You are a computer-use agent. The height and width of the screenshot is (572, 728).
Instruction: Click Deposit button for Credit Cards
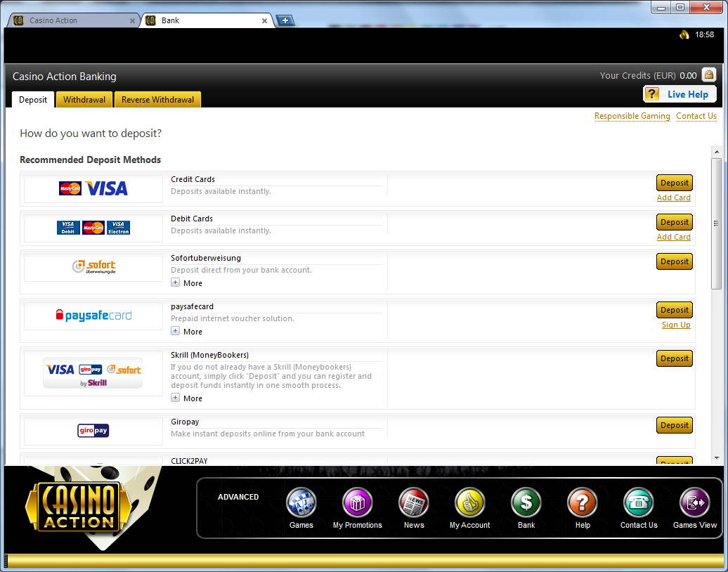(674, 183)
